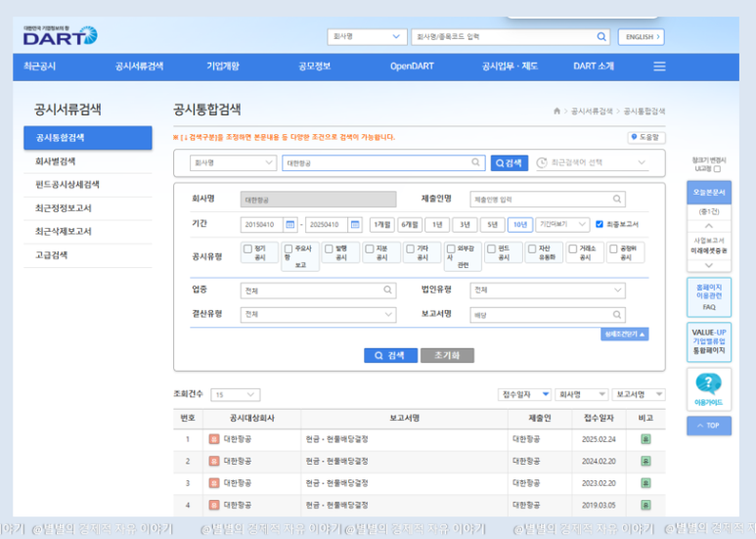Image resolution: width=756 pixels, height=539 pixels.
Task: Select the 1개월 period button
Action: click(x=381, y=225)
